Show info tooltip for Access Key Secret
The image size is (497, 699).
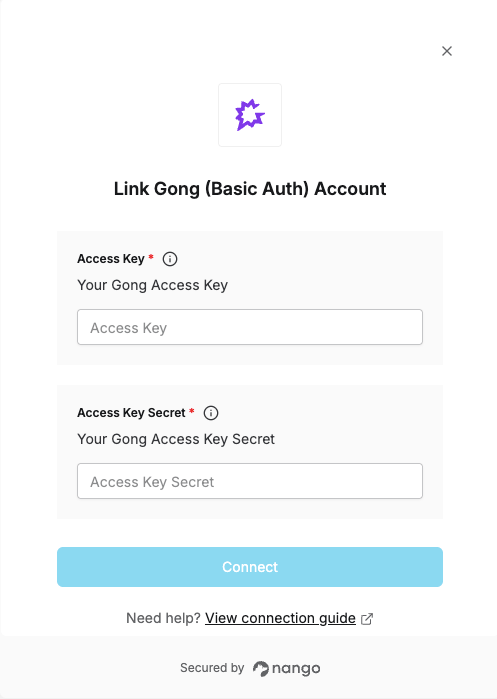pyautogui.click(x=211, y=413)
